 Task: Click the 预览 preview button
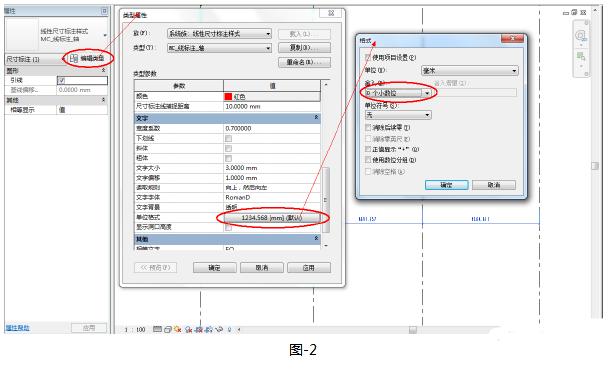(x=155, y=268)
